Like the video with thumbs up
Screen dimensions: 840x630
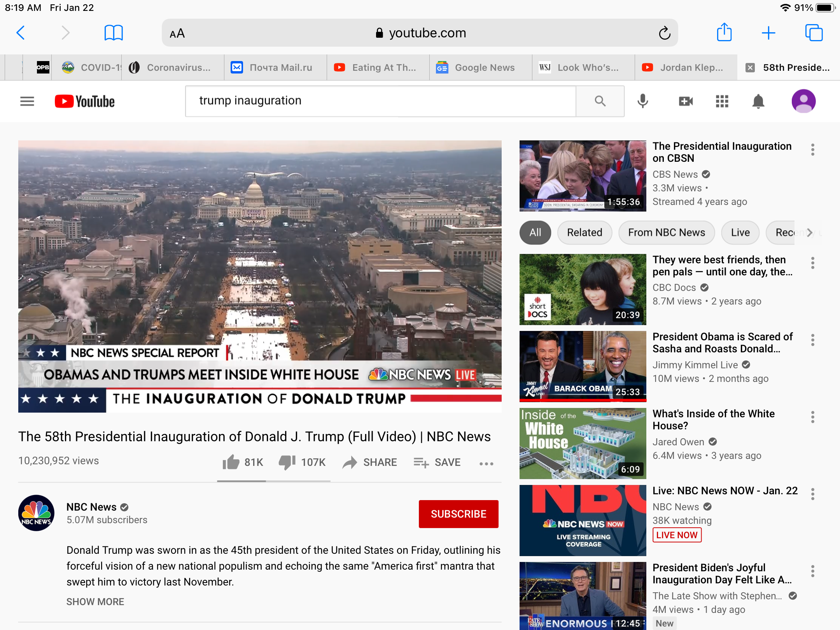231,462
